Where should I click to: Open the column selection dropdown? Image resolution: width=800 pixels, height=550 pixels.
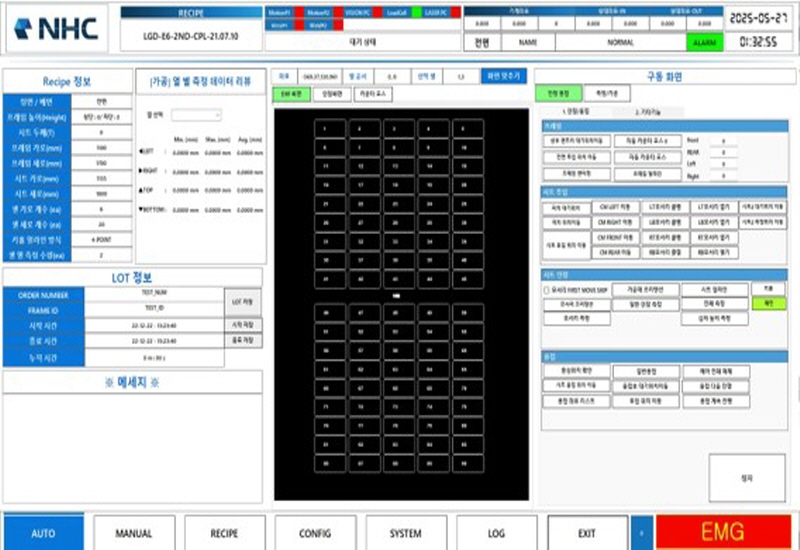[195, 115]
